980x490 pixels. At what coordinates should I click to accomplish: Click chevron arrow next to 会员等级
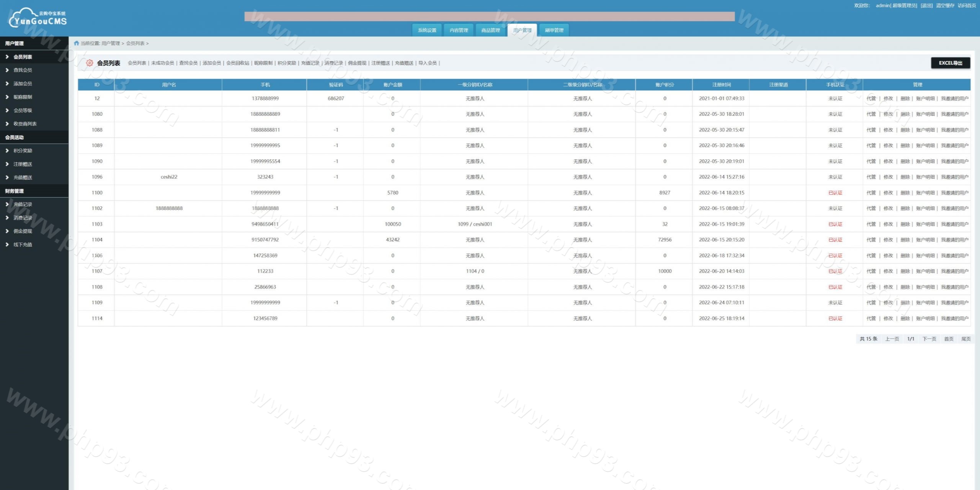click(x=7, y=110)
